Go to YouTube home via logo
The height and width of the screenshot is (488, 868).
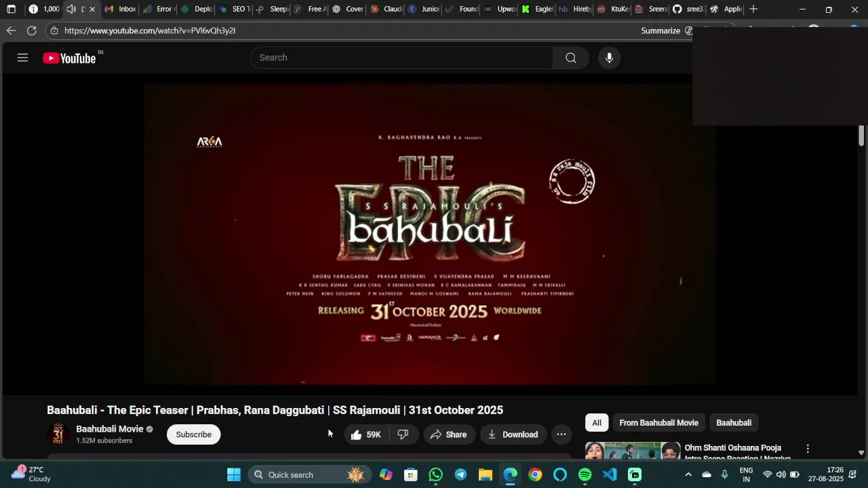70,58
